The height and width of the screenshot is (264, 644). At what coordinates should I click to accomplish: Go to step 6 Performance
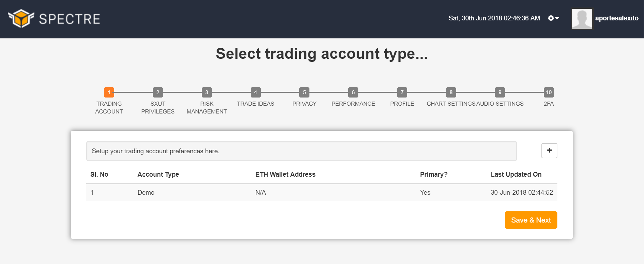click(x=353, y=92)
